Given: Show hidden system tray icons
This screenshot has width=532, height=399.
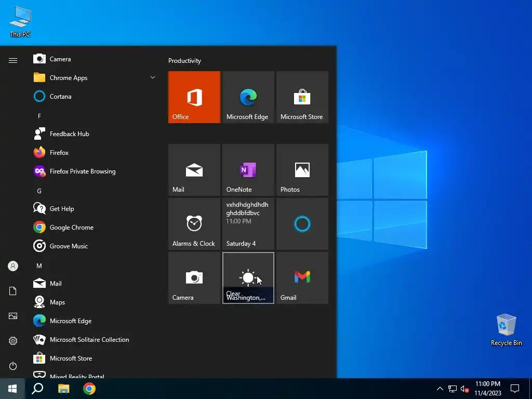Looking at the screenshot, I should click(x=440, y=389).
